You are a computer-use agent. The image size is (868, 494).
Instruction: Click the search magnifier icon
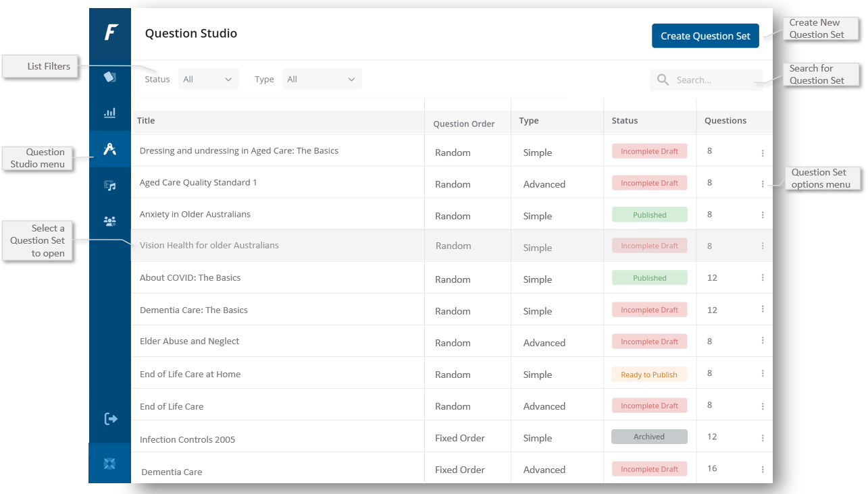click(663, 80)
